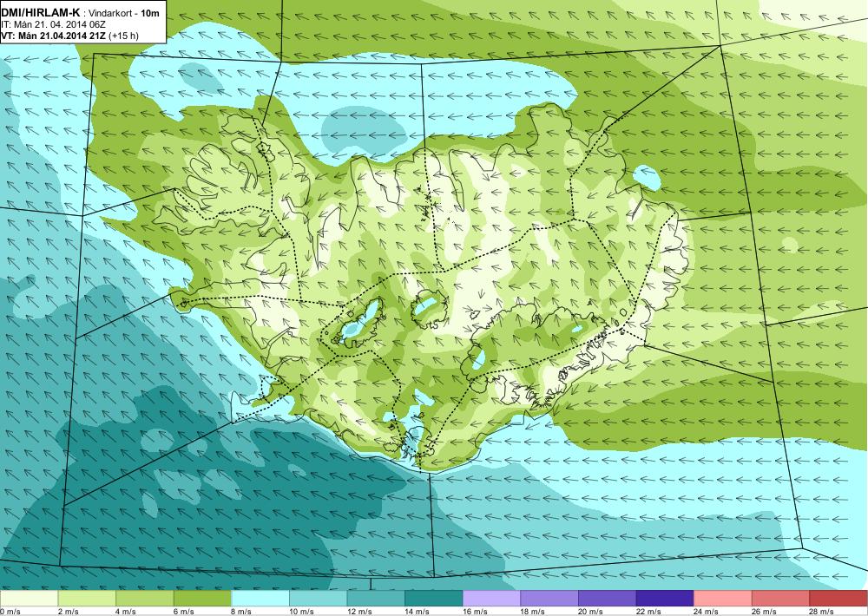The image size is (868, 616).
Task: Click the "8 m/s" legend label
Action: (x=241, y=612)
